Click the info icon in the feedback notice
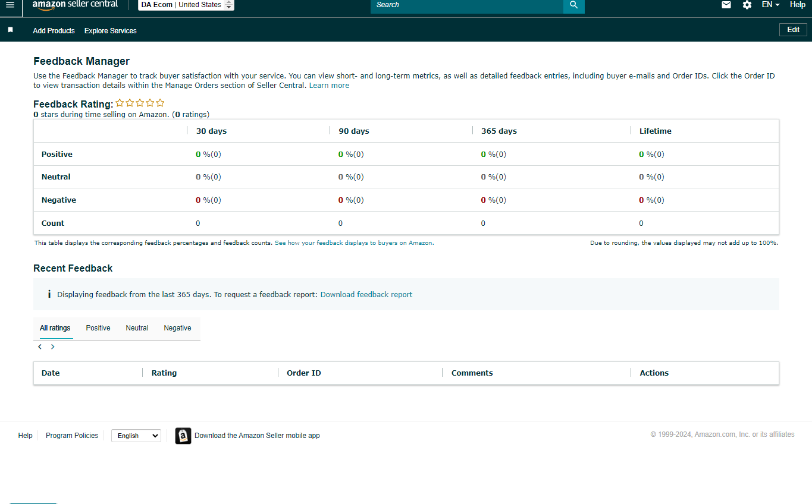812x504 pixels. tap(49, 294)
